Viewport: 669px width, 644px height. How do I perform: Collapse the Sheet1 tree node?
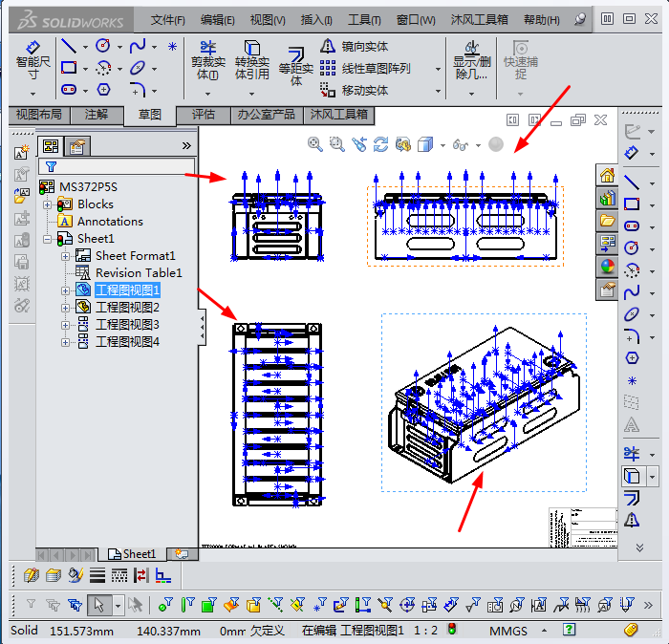[48, 239]
